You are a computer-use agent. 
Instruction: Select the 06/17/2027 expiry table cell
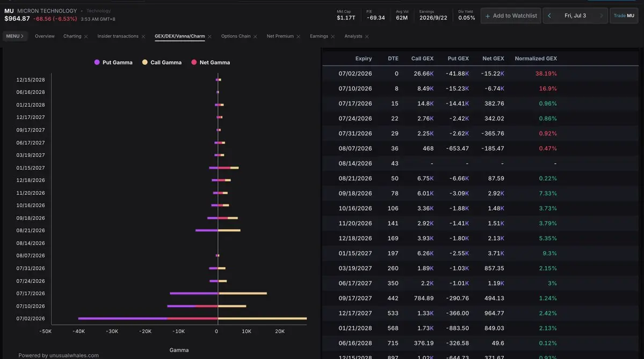click(x=355, y=283)
